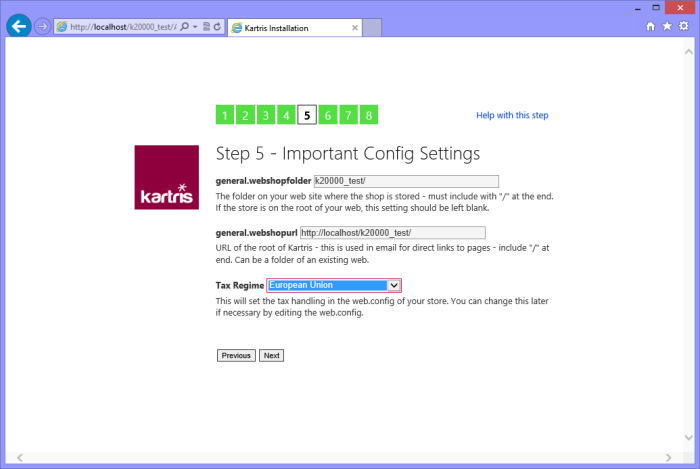Image resolution: width=700 pixels, height=469 pixels.
Task: Open the browser Tools gear icon
Action: click(x=683, y=27)
